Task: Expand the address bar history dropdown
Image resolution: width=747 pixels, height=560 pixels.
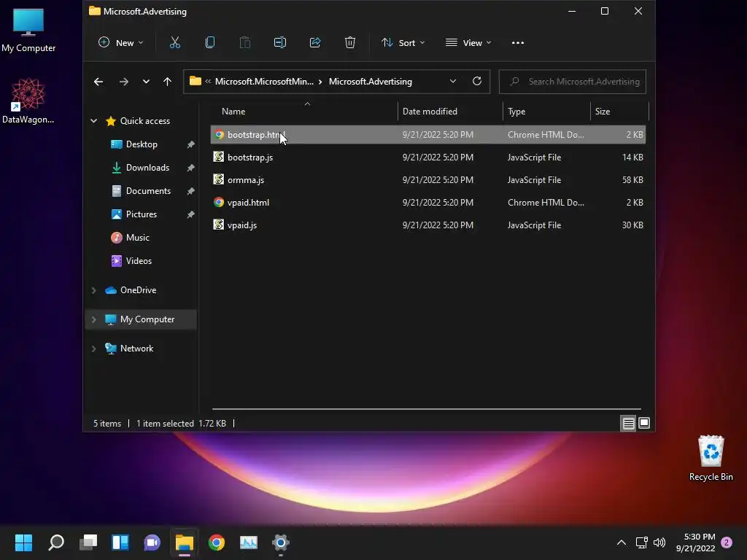Action: click(453, 82)
